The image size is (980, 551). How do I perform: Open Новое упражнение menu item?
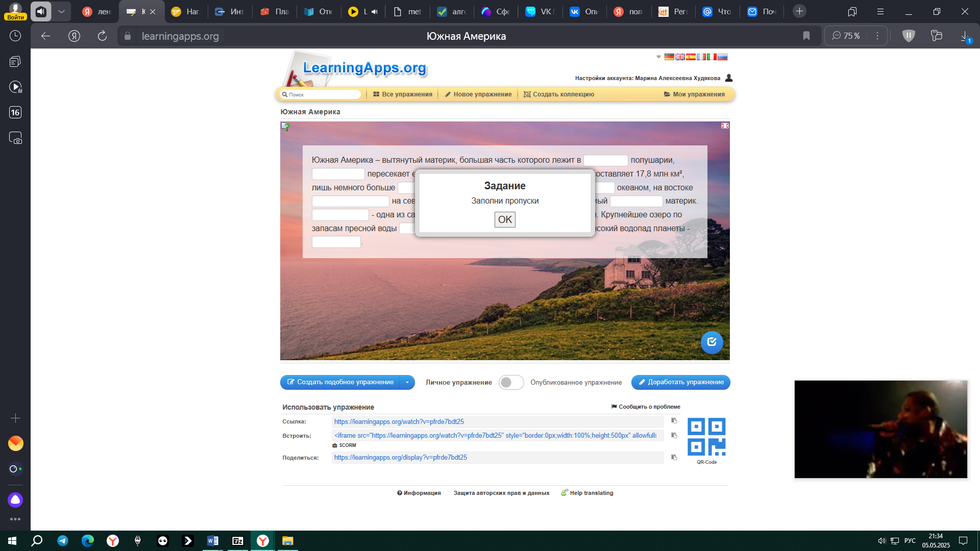tap(478, 94)
